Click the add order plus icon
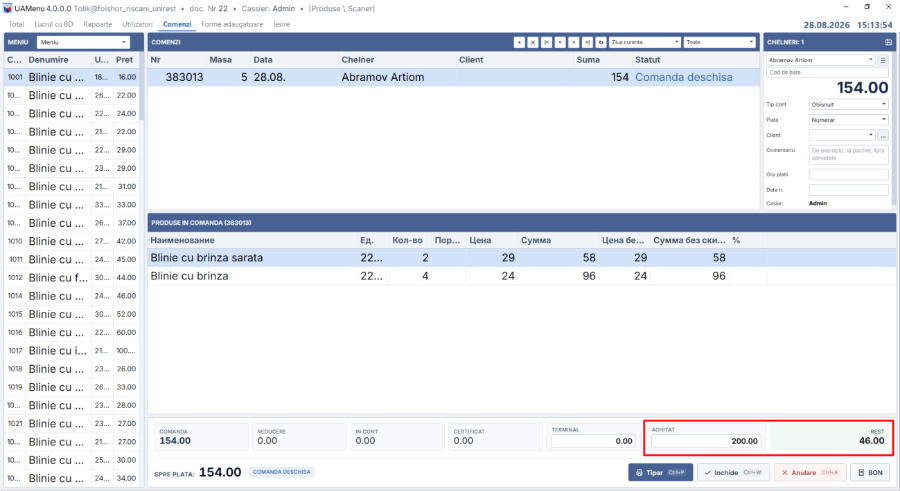Image resolution: width=900 pixels, height=491 pixels. pos(519,42)
